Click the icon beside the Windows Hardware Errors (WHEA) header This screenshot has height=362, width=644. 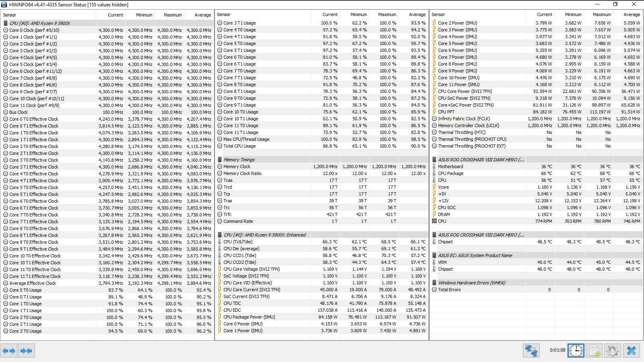435,283
